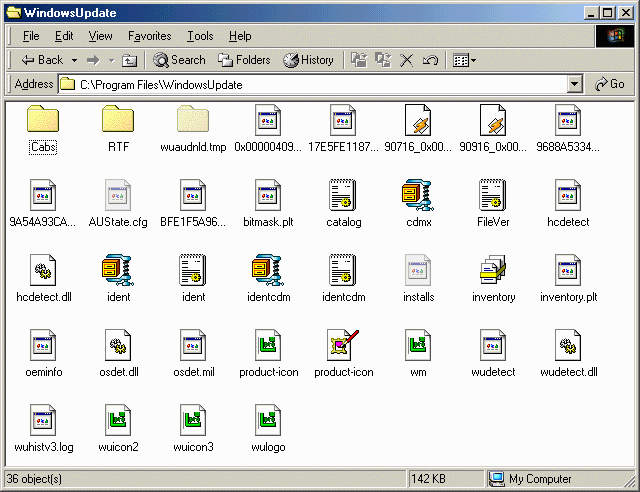Click 'My Computer' zone in status bar
640x492 pixels.
(540, 479)
